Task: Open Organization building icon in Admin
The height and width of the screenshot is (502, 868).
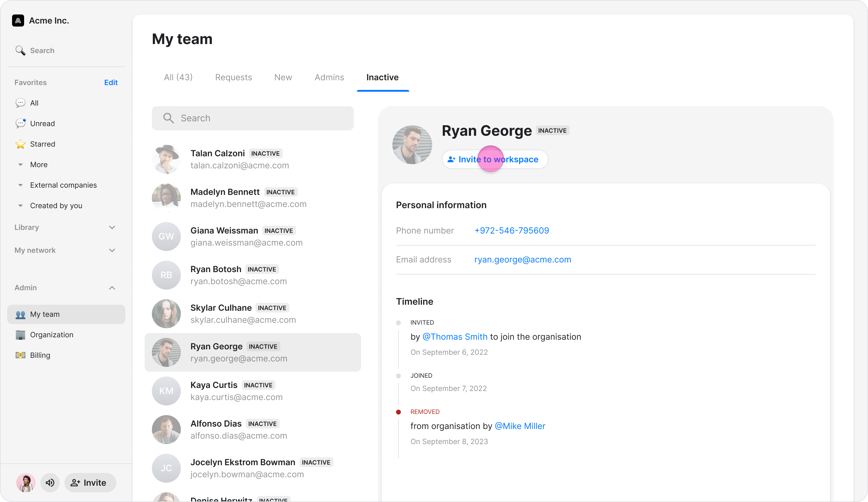Action: point(20,335)
